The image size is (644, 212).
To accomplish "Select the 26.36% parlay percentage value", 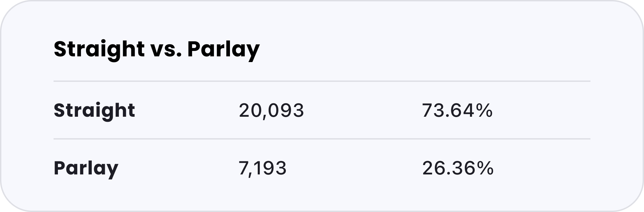I will point(458,168).
